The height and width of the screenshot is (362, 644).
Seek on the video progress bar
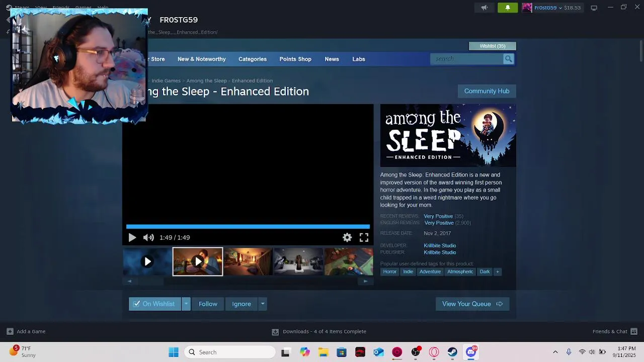pyautogui.click(x=248, y=227)
